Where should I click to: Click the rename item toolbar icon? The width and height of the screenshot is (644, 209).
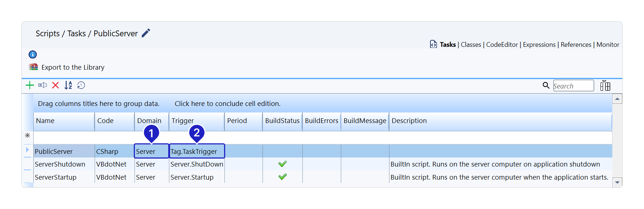pyautogui.click(x=42, y=85)
